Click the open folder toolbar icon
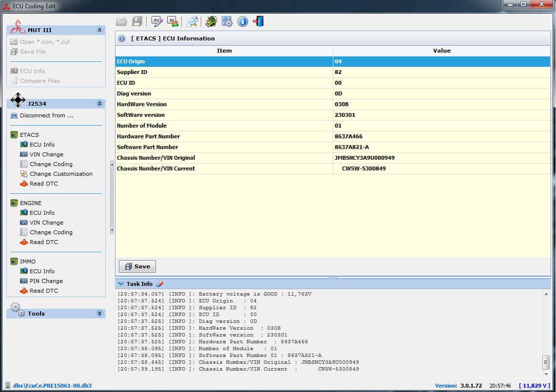 click(122, 21)
